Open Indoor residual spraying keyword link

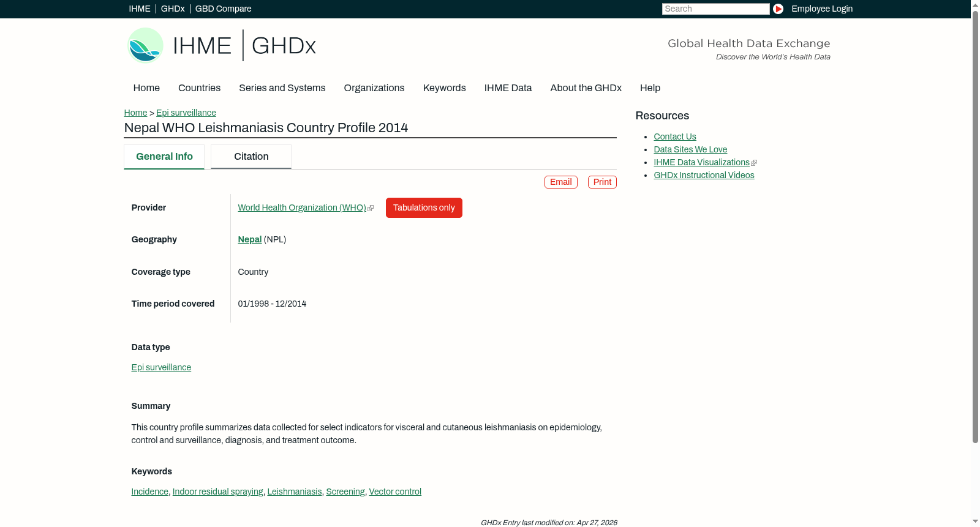click(x=218, y=492)
